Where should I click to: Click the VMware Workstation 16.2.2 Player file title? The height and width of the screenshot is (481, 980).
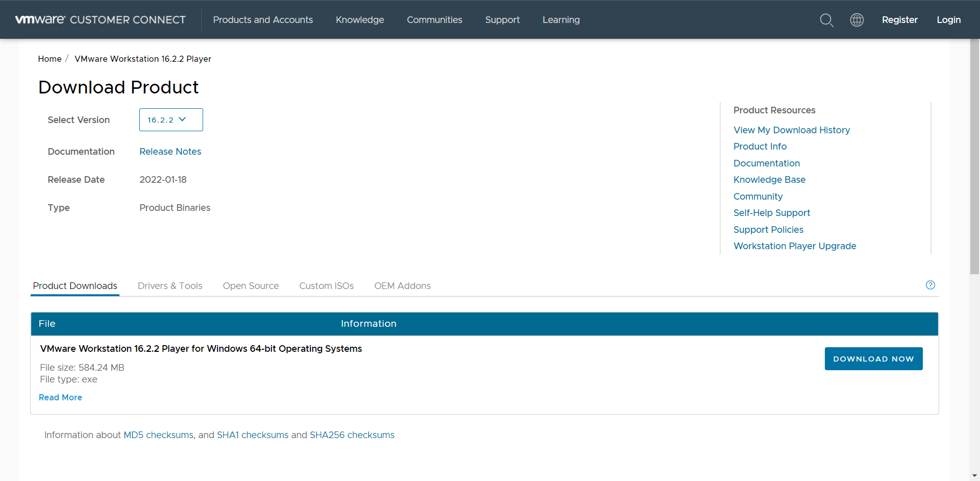201,349
